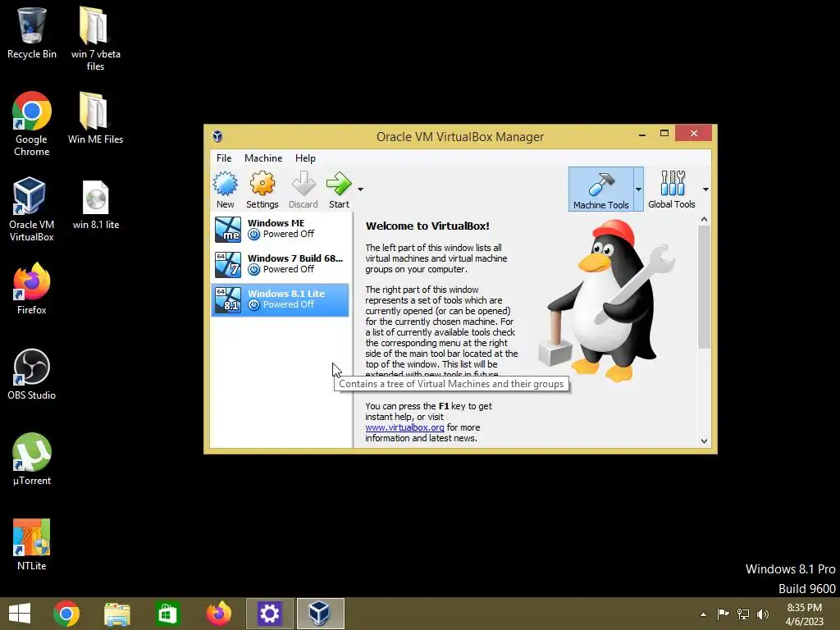Maximize the VirtualBox Manager window
The height and width of the screenshot is (630, 840).
(x=664, y=134)
